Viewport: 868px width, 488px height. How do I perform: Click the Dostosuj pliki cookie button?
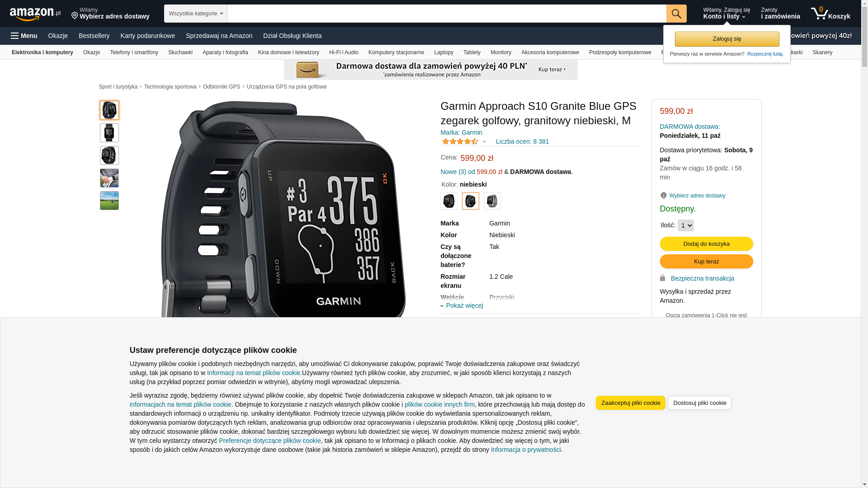[x=699, y=403]
